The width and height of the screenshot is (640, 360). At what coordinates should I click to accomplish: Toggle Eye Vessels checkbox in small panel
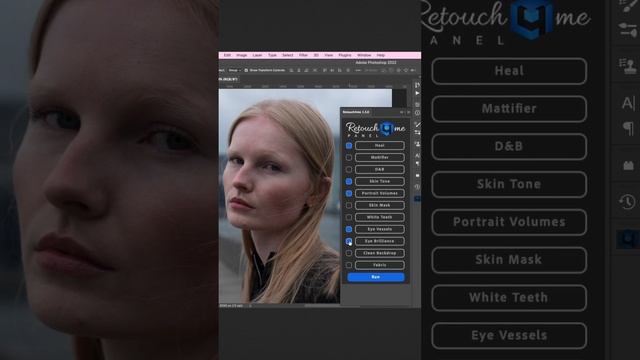pos(349,229)
